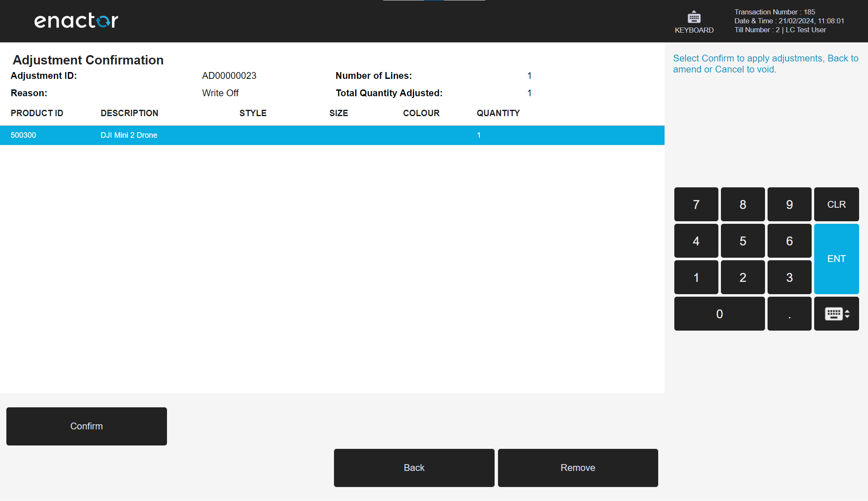Viewport: 868px width, 501px height.
Task: Click the DESCRIPTION column header
Action: tap(129, 113)
